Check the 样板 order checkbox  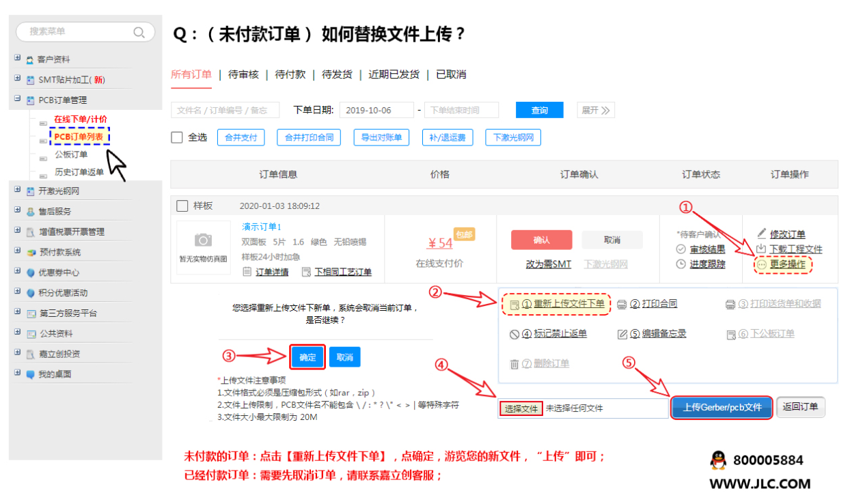182,206
